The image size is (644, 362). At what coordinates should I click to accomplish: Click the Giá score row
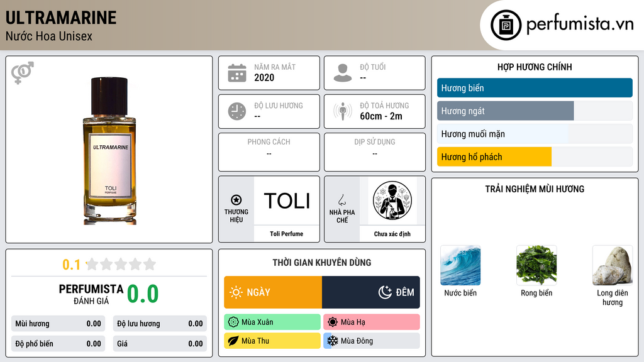click(160, 344)
